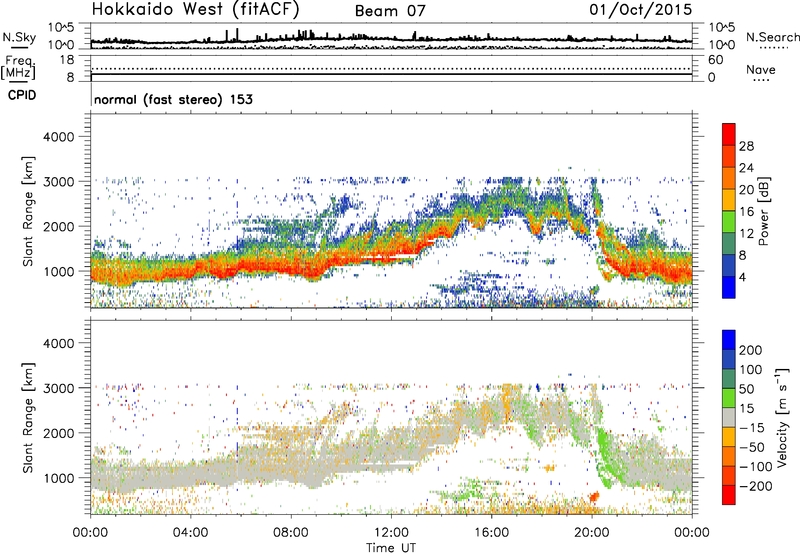Select the text "normal (fast stereo) 153"
Image resolution: width=800 pixels, height=554 pixels.
173,99
